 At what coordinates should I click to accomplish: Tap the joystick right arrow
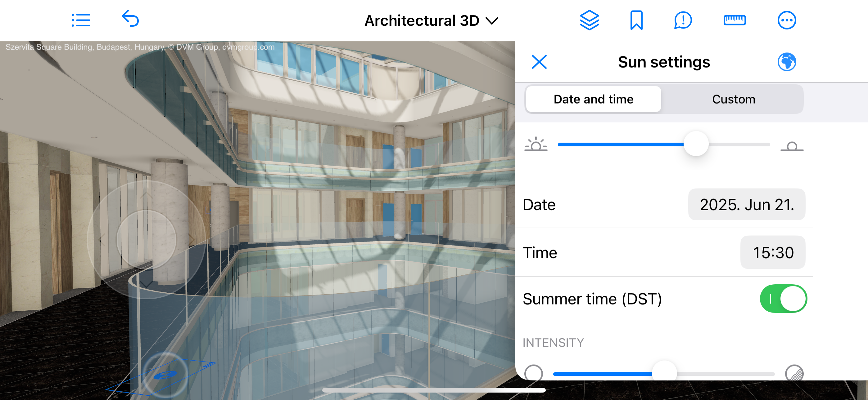tap(192, 239)
